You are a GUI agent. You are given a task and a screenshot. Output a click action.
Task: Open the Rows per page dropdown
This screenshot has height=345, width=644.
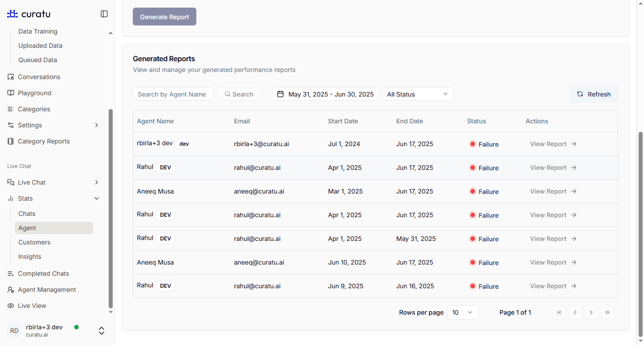pos(462,313)
